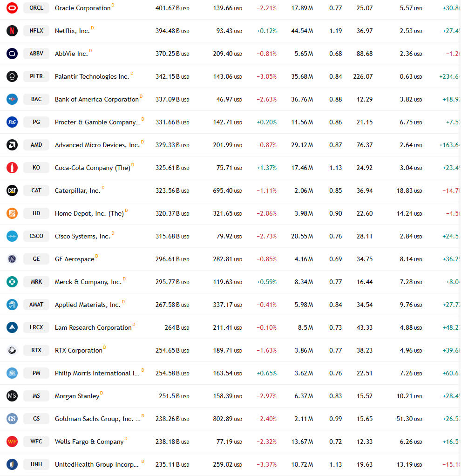Open the LRCX ticker badge
The width and height of the screenshot is (461, 476).
[36, 327]
